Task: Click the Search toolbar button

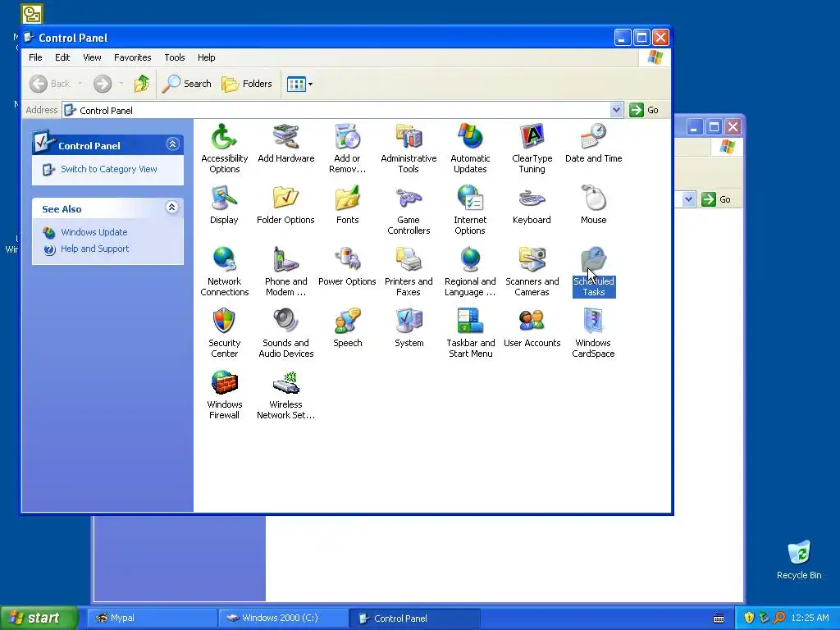Action: click(186, 84)
